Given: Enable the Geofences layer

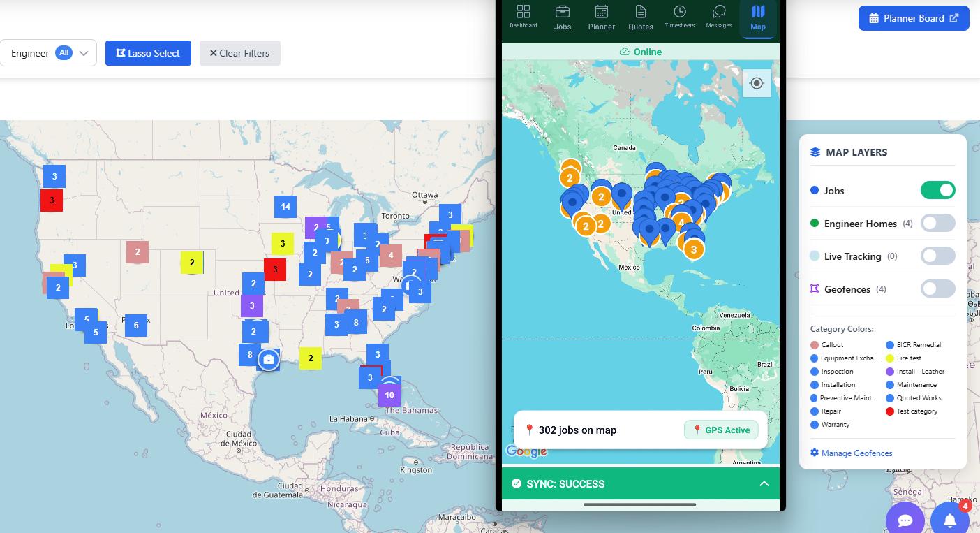Looking at the screenshot, I should coord(937,289).
